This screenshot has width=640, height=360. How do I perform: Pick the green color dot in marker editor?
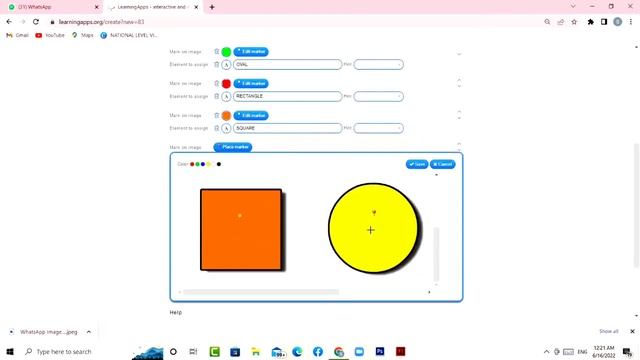tap(198, 164)
